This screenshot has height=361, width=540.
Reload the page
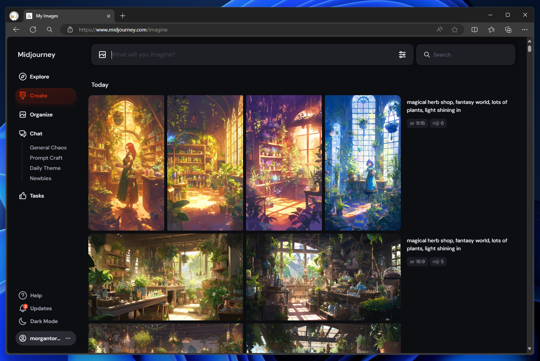click(x=33, y=30)
